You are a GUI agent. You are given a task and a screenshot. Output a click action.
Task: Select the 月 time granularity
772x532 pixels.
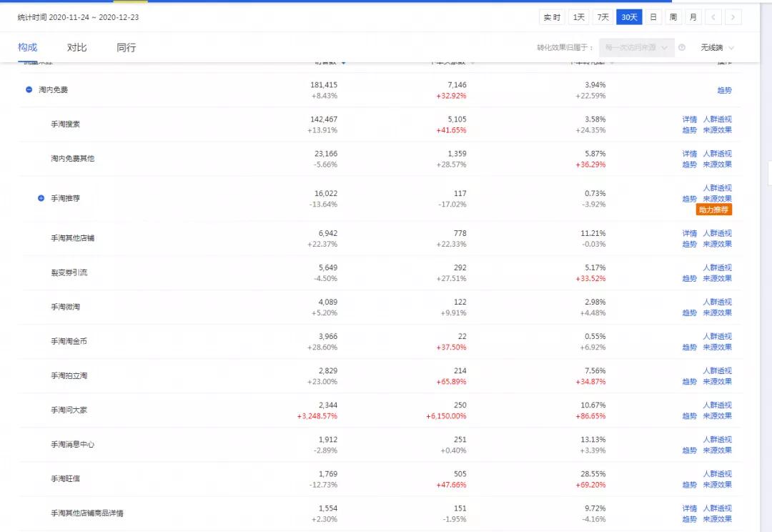[x=693, y=17]
